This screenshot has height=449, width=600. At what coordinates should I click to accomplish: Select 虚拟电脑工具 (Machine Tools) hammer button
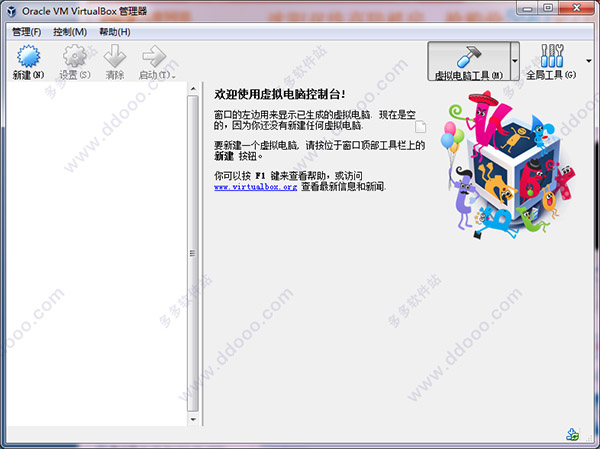(469, 61)
